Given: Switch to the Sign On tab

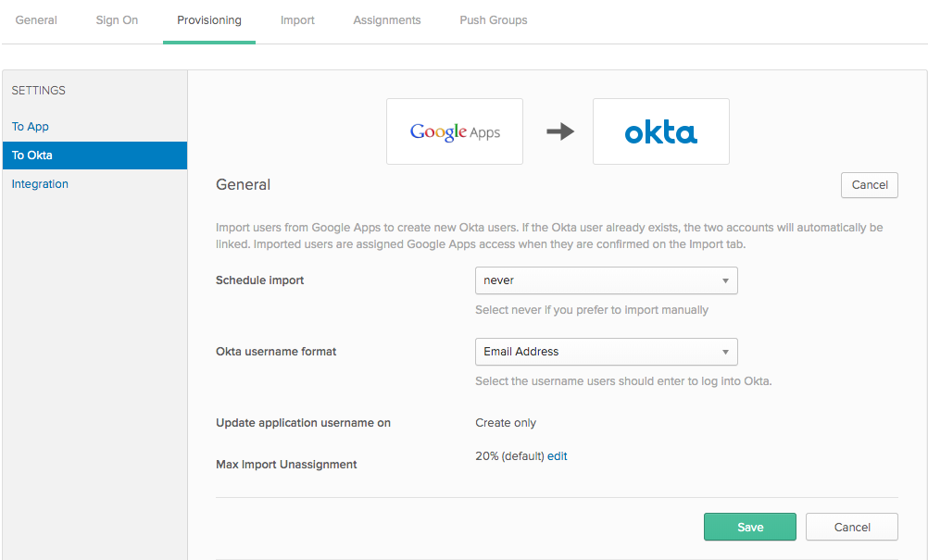Looking at the screenshot, I should click(117, 20).
